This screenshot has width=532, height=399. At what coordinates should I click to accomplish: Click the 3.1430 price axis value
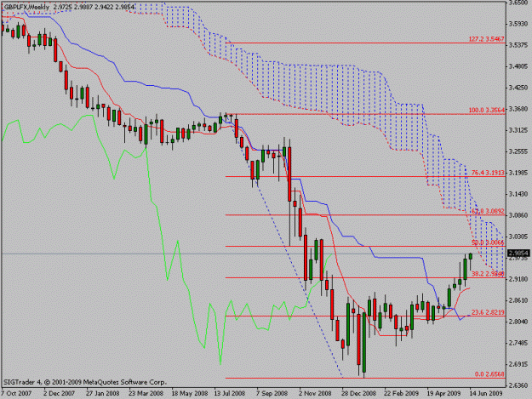pos(518,194)
